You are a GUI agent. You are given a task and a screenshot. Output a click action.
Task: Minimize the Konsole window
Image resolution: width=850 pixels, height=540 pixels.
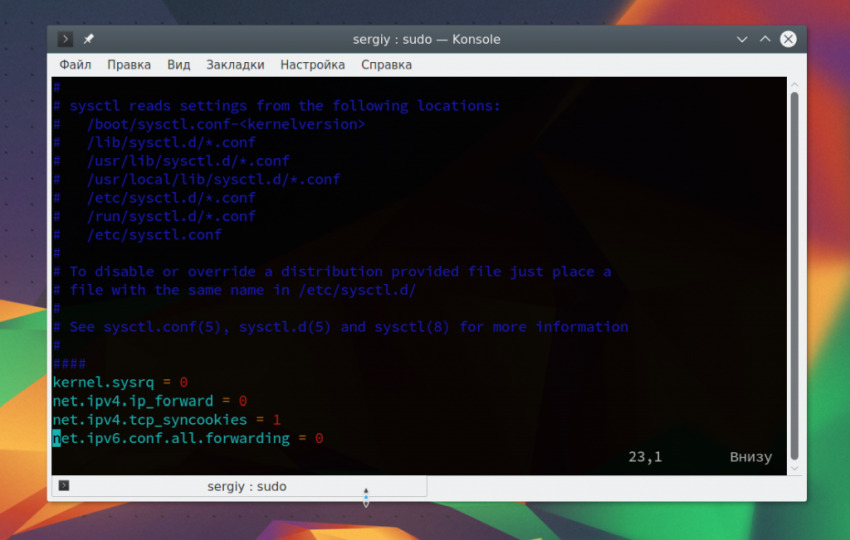[x=742, y=39]
